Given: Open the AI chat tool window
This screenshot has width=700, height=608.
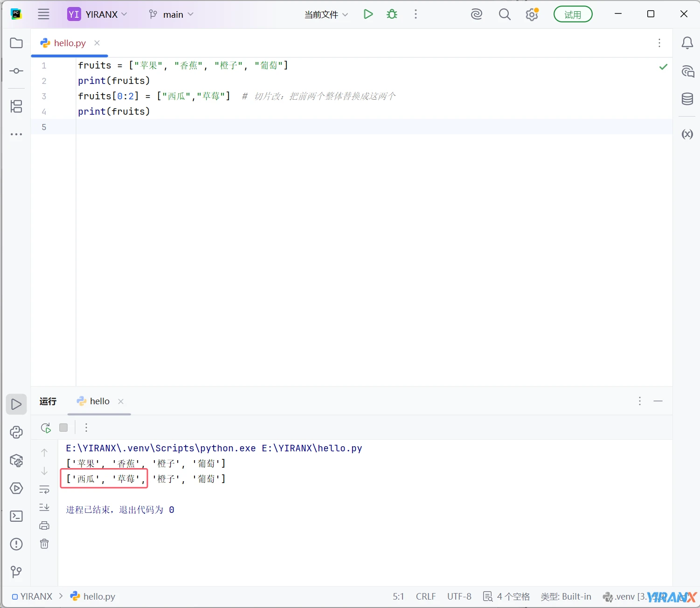Looking at the screenshot, I should [x=687, y=71].
